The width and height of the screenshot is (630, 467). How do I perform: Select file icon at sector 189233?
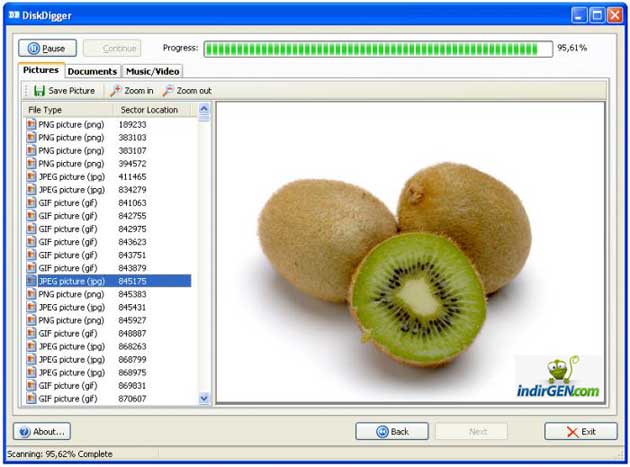pyautogui.click(x=31, y=124)
